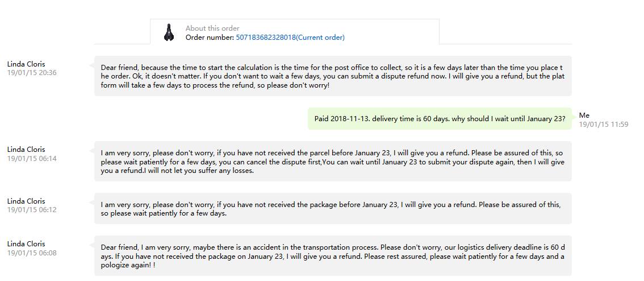The image size is (644, 281).
Task: Click the product thumbnail in the order header
Action: tap(169, 32)
